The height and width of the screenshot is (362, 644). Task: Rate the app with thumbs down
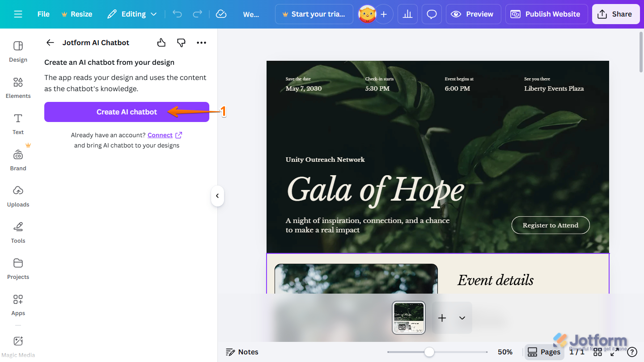tap(181, 42)
